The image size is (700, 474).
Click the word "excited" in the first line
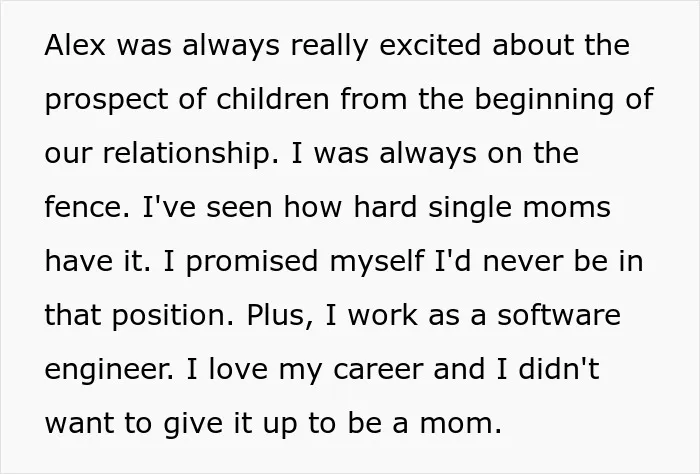(x=430, y=45)
